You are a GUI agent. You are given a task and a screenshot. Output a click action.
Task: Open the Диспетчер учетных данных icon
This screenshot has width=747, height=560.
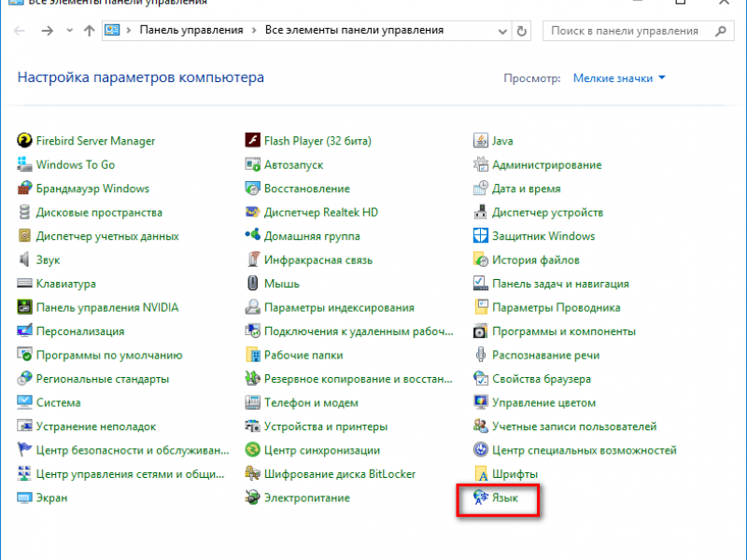[24, 236]
